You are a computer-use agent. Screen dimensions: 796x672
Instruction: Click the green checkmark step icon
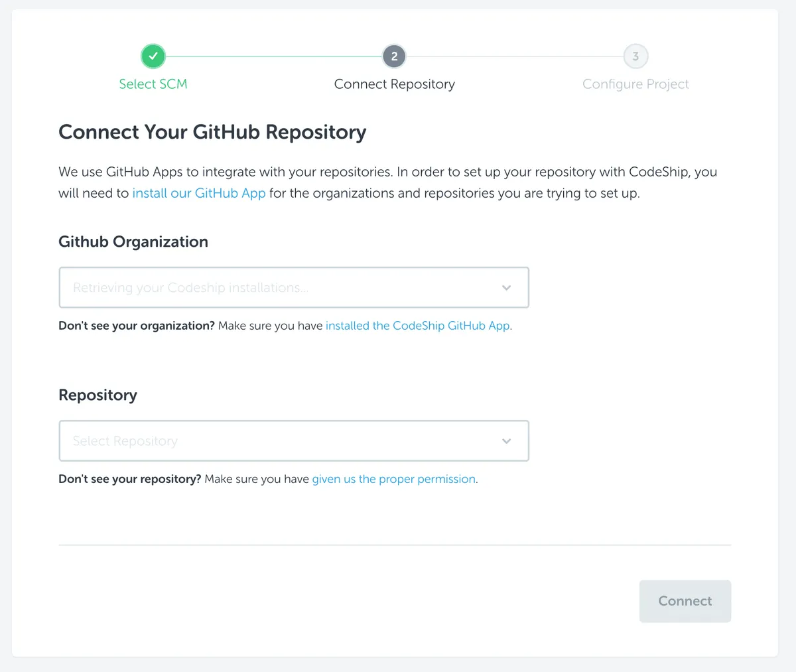(x=153, y=56)
